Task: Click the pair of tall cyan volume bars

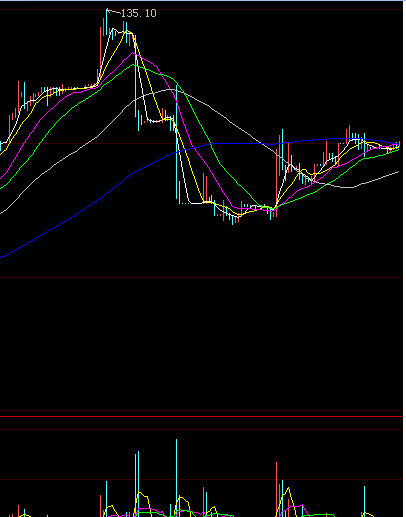Action: point(137,484)
